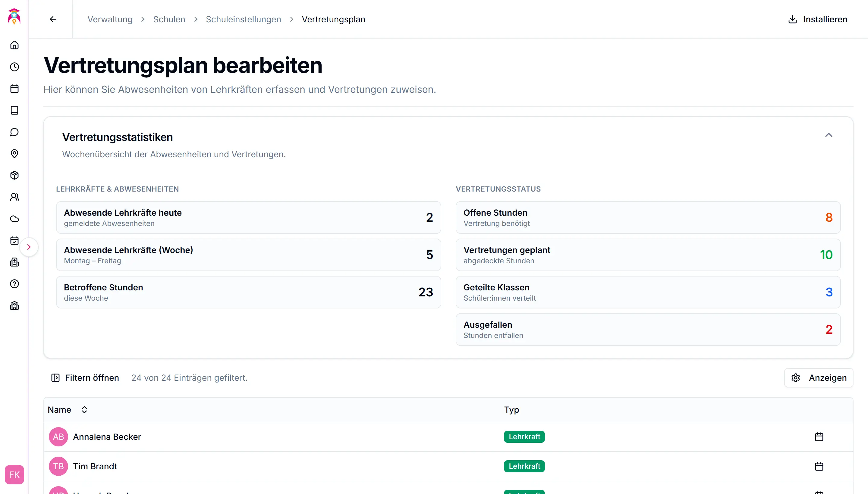Open the clock icon in sidebar

point(14,67)
